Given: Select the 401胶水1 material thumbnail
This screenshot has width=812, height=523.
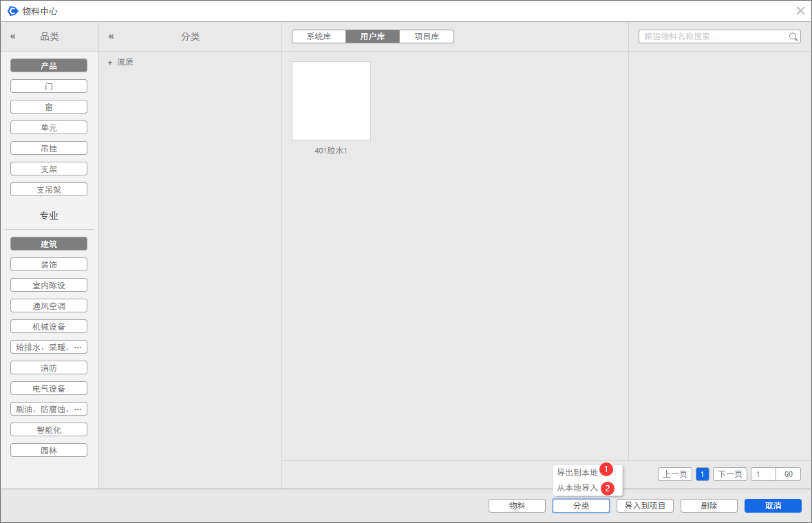Looking at the screenshot, I should pyautogui.click(x=331, y=101).
